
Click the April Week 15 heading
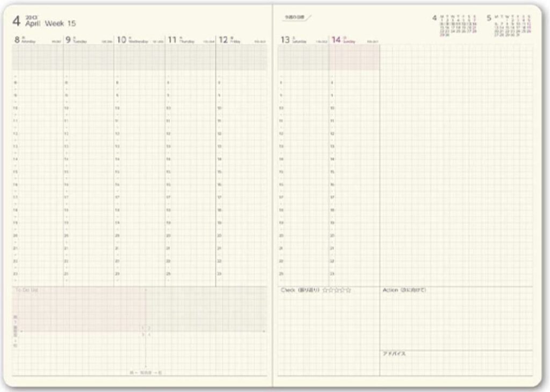[50, 24]
